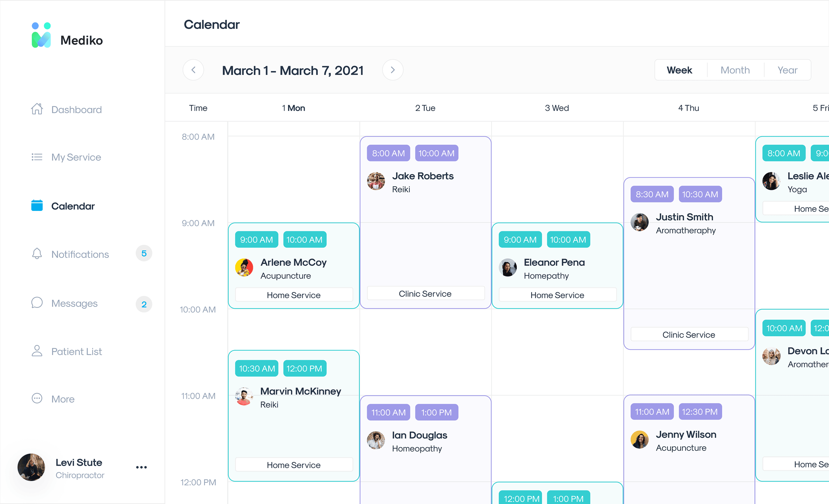This screenshot has height=504, width=829.
Task: Open Jenny Wilson's acupuncture appointment card
Action: coord(689,440)
